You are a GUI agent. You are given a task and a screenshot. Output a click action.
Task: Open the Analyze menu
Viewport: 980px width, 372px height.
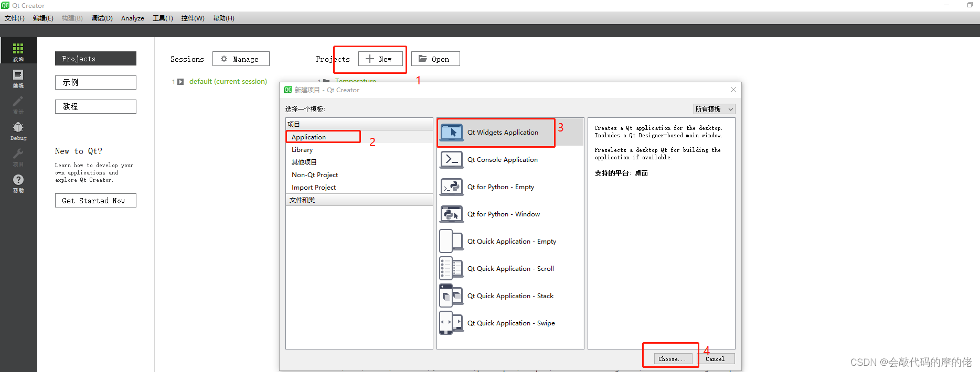pyautogui.click(x=133, y=18)
